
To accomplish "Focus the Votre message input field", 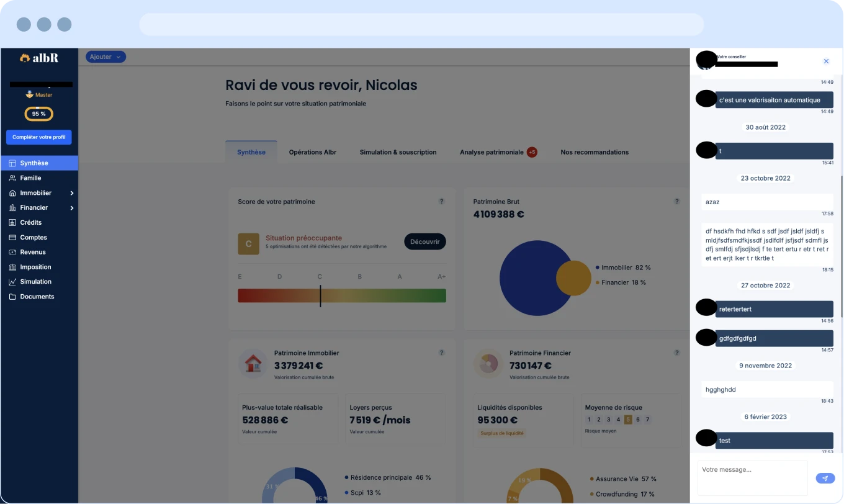I will tap(752, 477).
